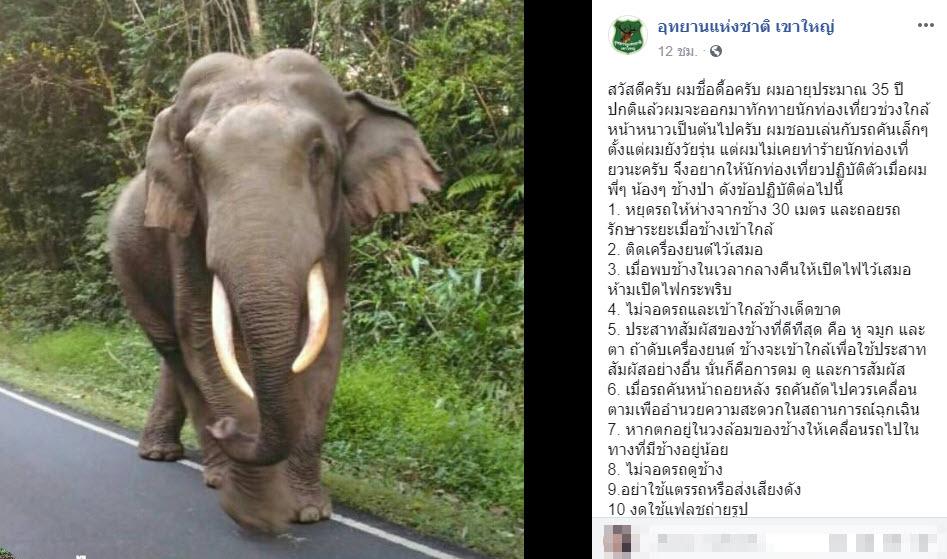The width and height of the screenshot is (947, 559).
Task: Click the third icon right of comment box
Action: [891, 542]
